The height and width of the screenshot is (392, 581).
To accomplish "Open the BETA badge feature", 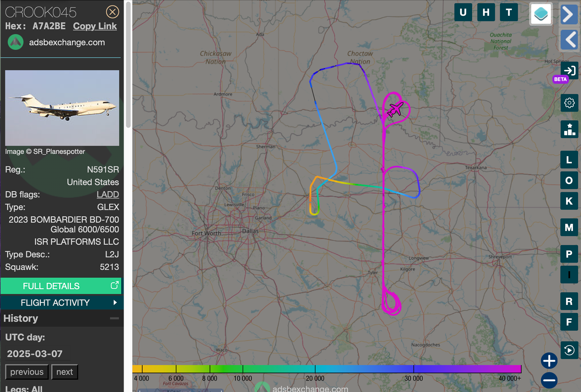I will click(560, 79).
